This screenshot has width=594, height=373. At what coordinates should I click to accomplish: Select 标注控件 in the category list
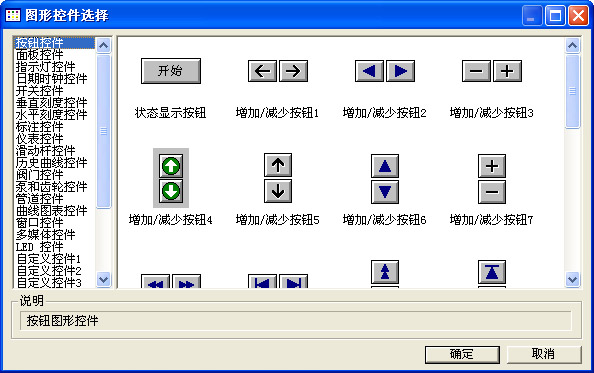55,126
